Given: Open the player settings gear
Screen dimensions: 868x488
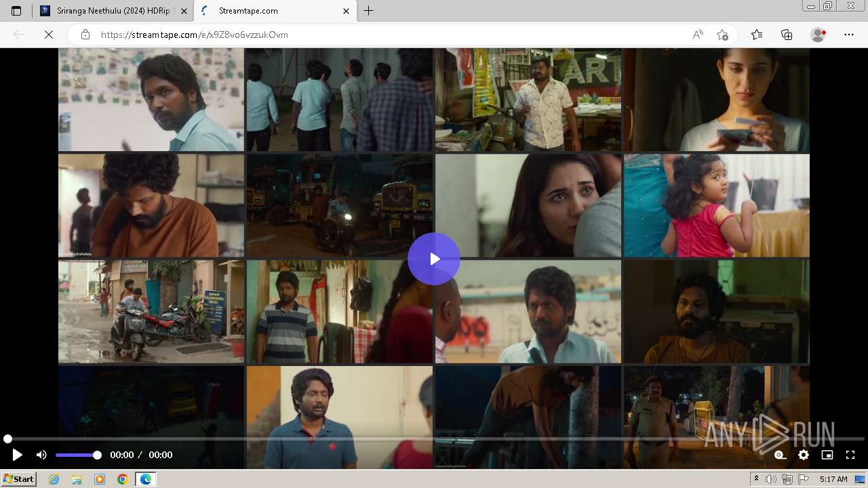Looking at the screenshot, I should (804, 455).
